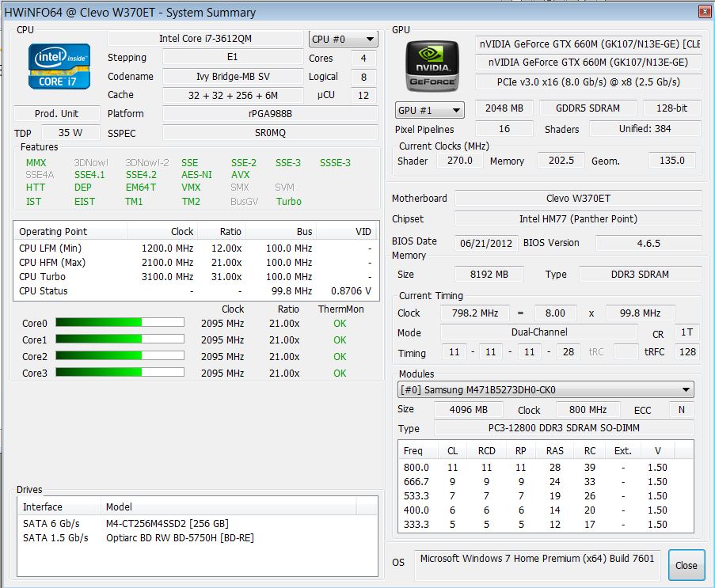Click the Prod. Unit field
This screenshot has width=715, height=588.
56,113
